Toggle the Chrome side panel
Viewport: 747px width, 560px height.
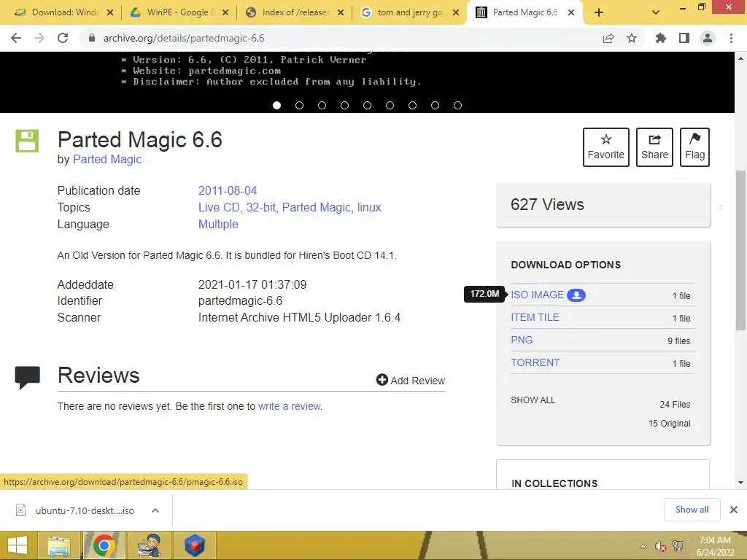[x=684, y=38]
